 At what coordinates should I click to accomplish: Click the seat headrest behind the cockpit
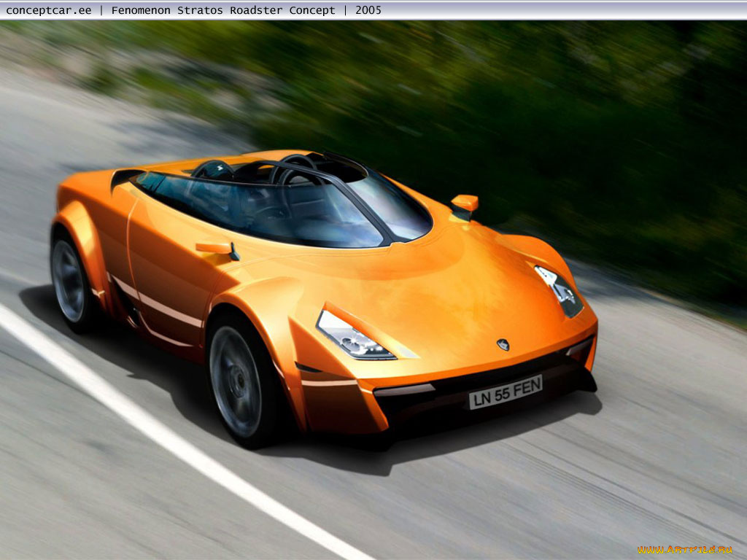[x=214, y=171]
